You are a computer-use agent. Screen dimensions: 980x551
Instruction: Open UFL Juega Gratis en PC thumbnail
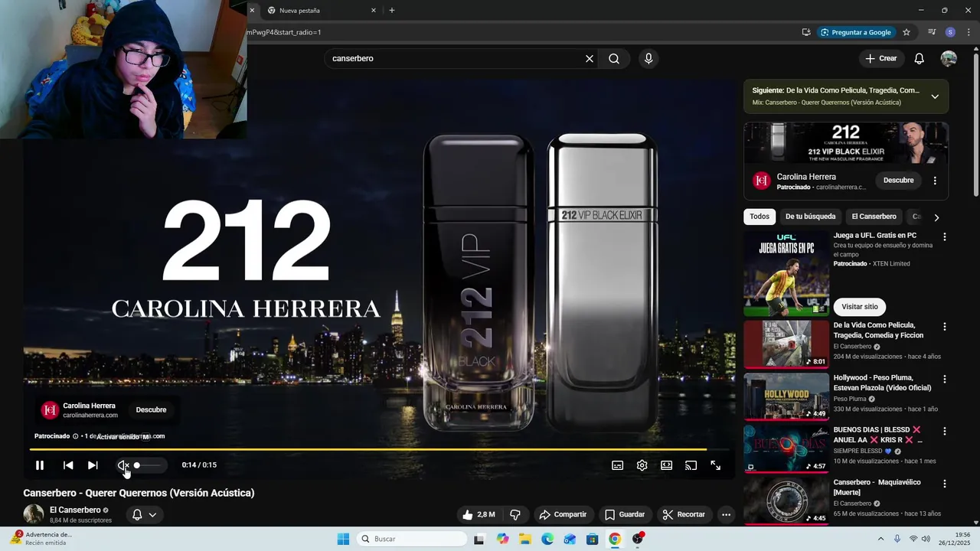[786, 274]
